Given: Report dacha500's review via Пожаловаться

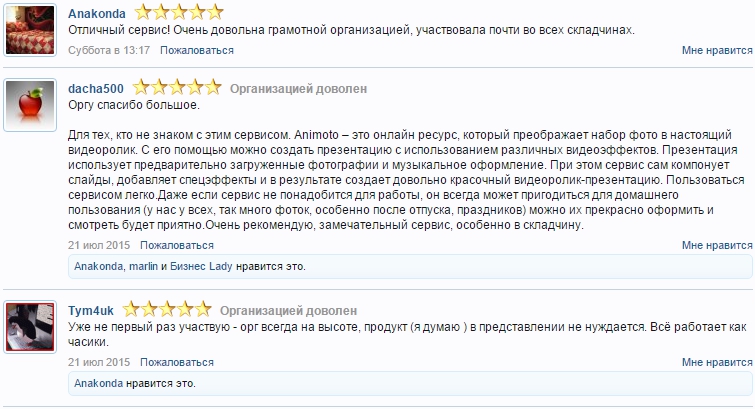Looking at the screenshot, I should click(177, 244).
